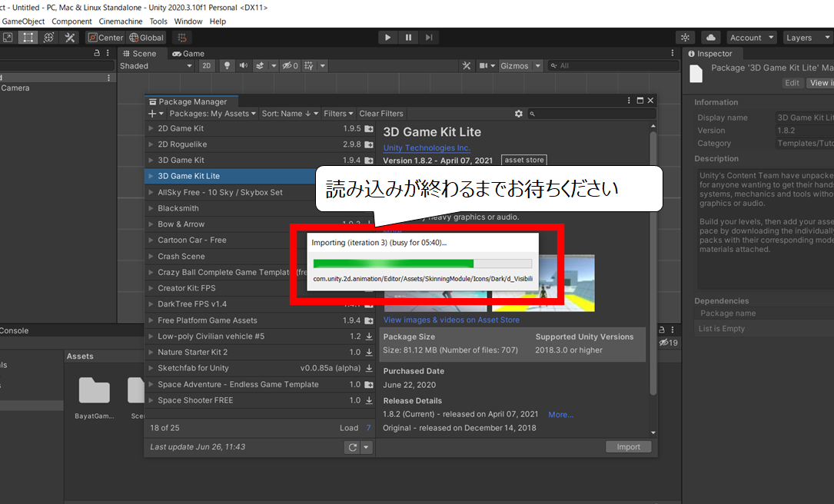Viewport: 834px width, 504px height.
Task: Open the Hierarchy panel options menu
Action: [108, 53]
